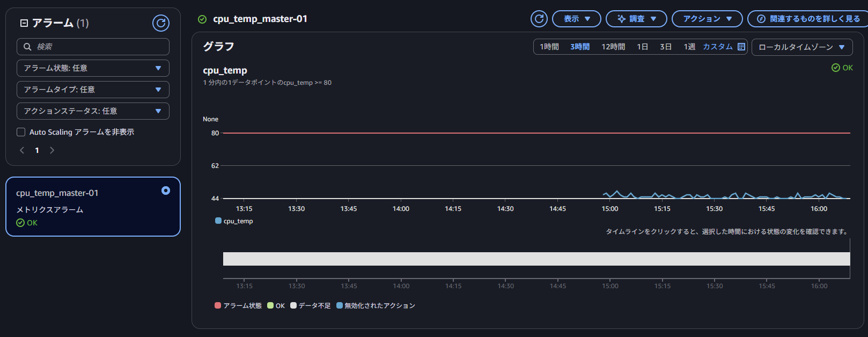Collapse the アラーム panel square icon

(x=24, y=23)
